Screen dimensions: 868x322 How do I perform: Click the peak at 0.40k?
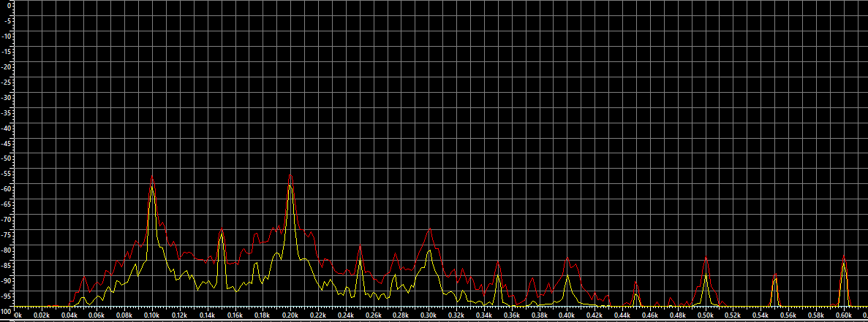[567, 259]
